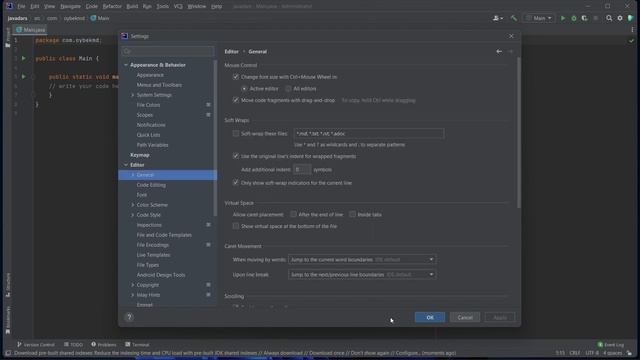Click run gutter icon beside class Main
Screen dimensions: 640x360
(x=24, y=58)
